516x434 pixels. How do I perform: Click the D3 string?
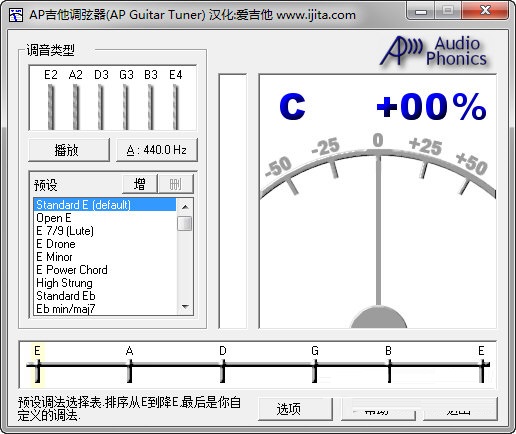(x=101, y=107)
